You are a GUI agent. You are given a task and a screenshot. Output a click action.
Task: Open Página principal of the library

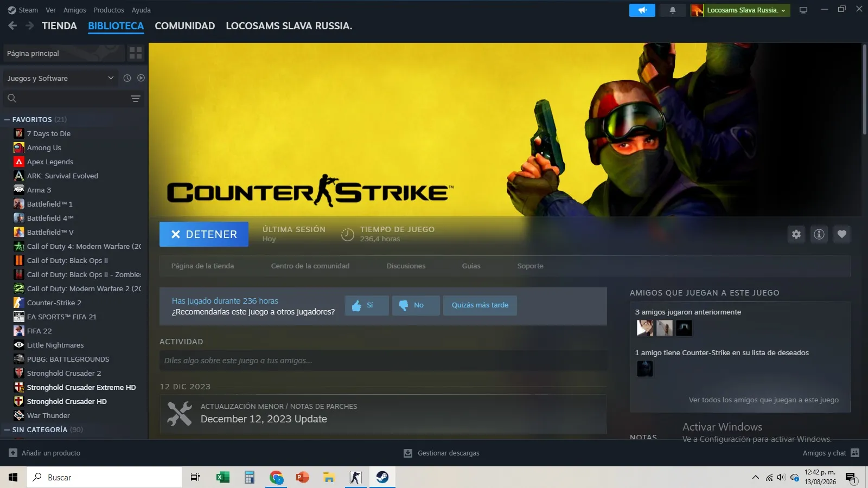(x=64, y=53)
